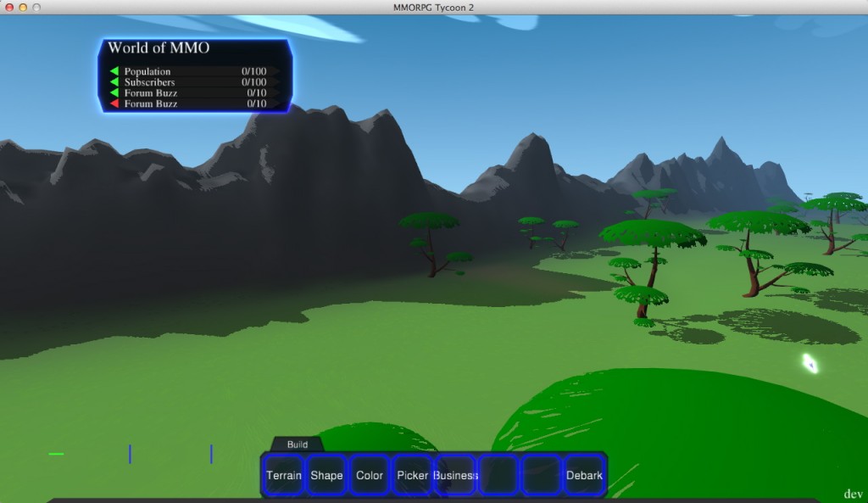Choose the Color tool in build bar
Viewport: 868px width, 503px height.
click(370, 475)
